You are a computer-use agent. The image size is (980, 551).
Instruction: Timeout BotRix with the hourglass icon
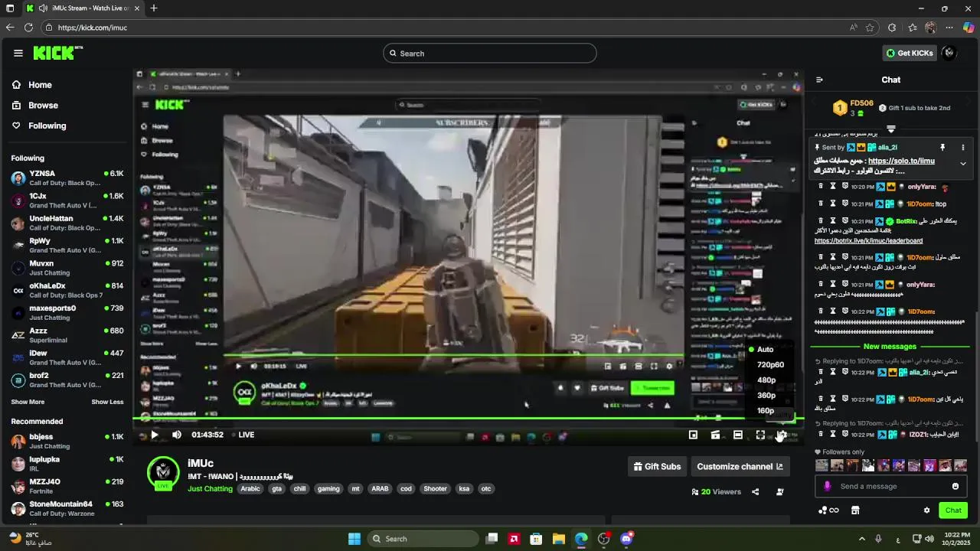[833, 222]
